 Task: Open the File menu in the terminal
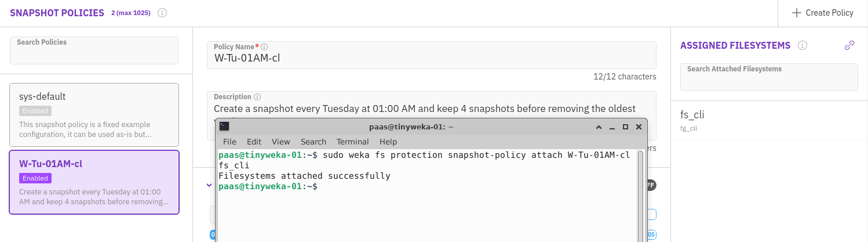[229, 142]
